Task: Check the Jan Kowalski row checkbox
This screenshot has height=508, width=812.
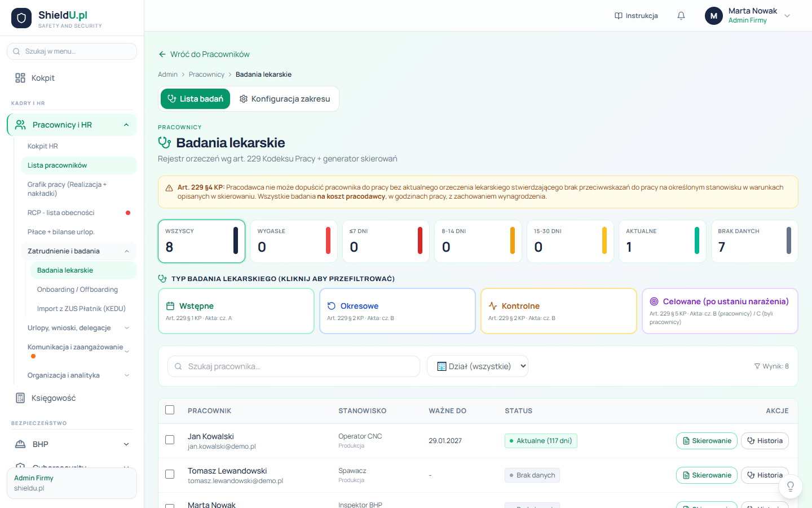Action: (x=170, y=440)
